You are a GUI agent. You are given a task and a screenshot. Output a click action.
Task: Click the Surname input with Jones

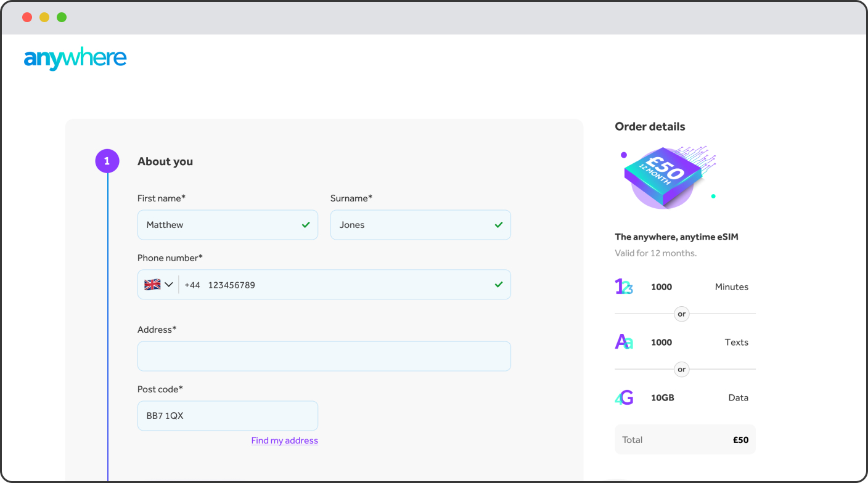[420, 225]
